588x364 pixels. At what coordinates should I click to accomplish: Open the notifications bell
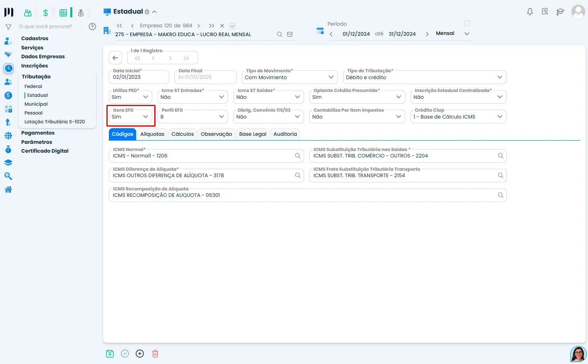(530, 12)
